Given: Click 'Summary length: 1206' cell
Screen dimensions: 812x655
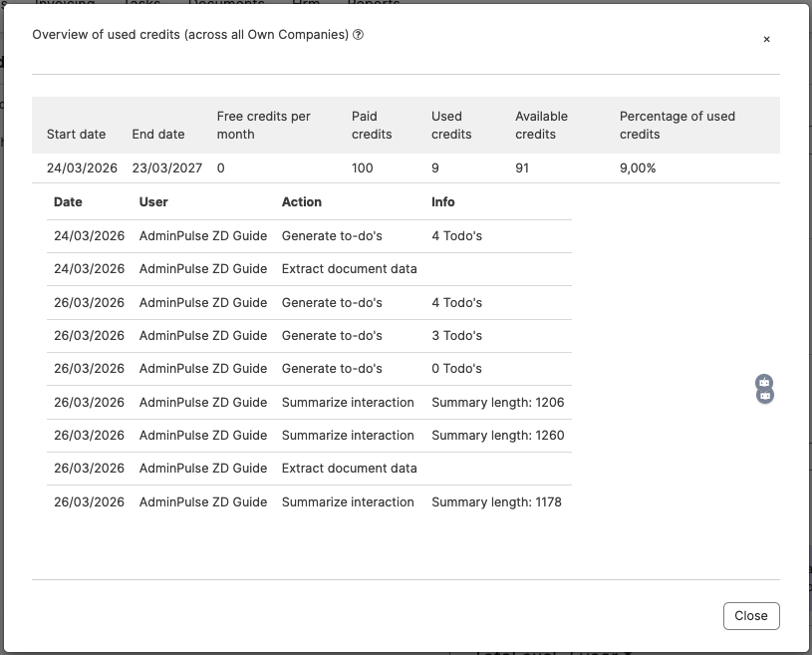Looking at the screenshot, I should (x=497, y=403).
